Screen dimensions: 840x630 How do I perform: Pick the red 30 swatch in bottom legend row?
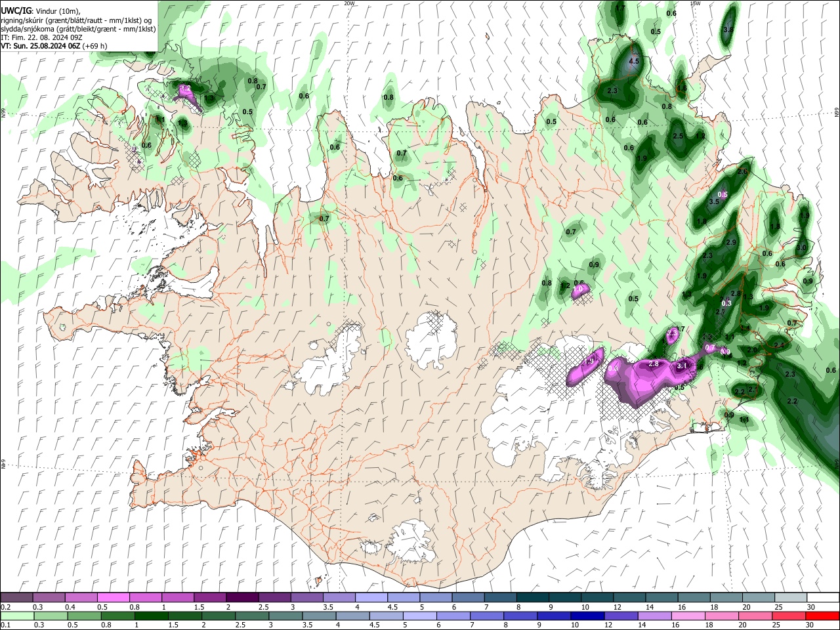point(822,616)
